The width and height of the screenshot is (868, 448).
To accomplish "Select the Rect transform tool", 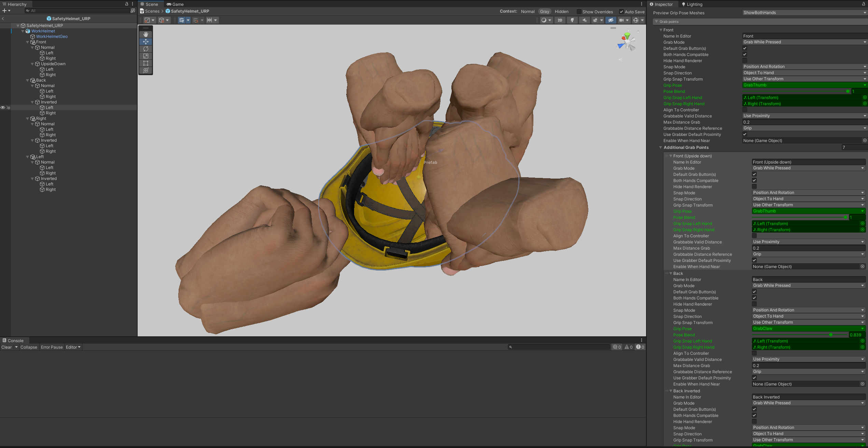I will pyautogui.click(x=146, y=63).
